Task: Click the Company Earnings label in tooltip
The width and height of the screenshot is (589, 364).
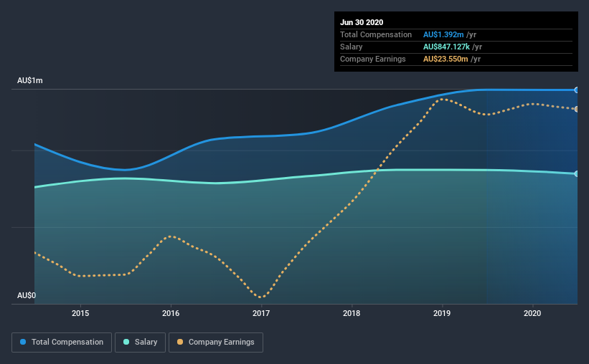Action: pos(373,59)
